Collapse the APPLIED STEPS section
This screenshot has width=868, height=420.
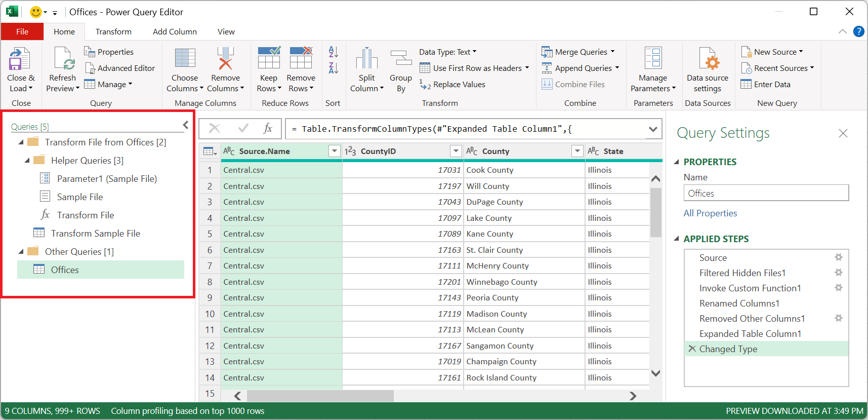click(x=677, y=239)
